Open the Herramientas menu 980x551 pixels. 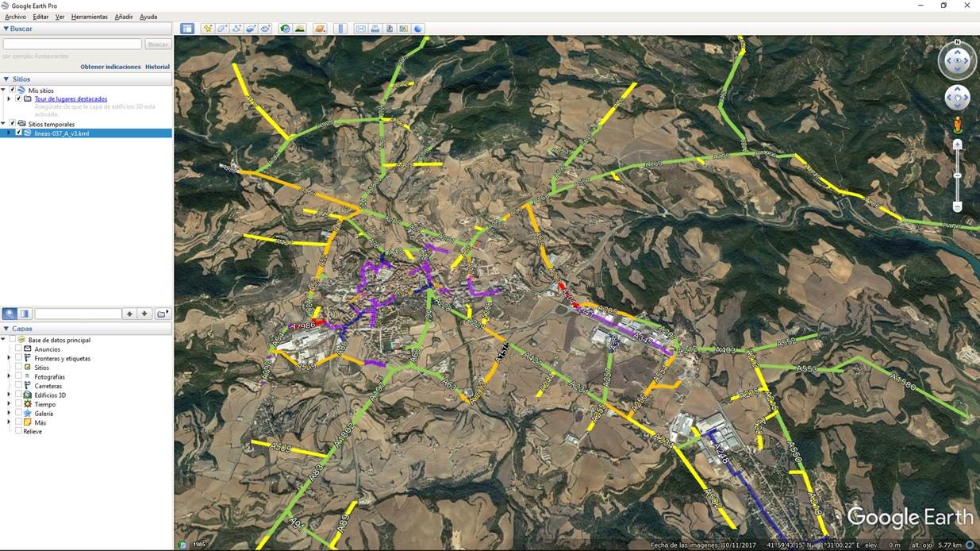(x=89, y=17)
